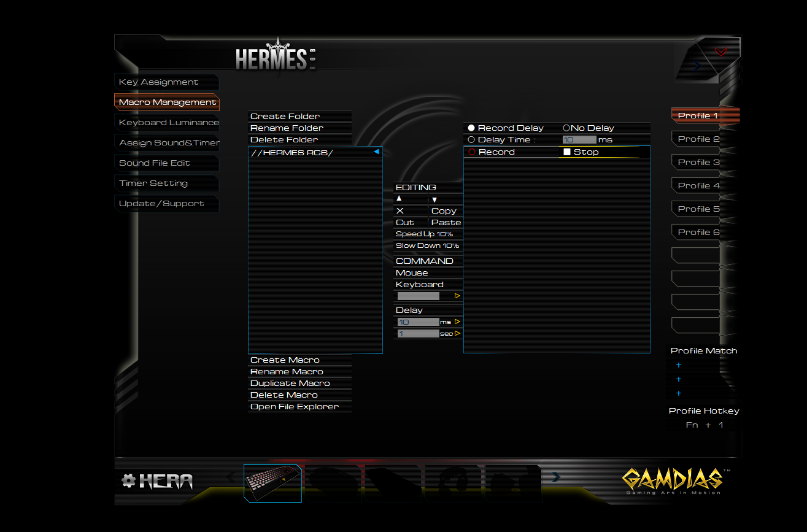The width and height of the screenshot is (807, 532).
Task: Click yellow arrow next to keyboard command field
Action: coord(457,296)
